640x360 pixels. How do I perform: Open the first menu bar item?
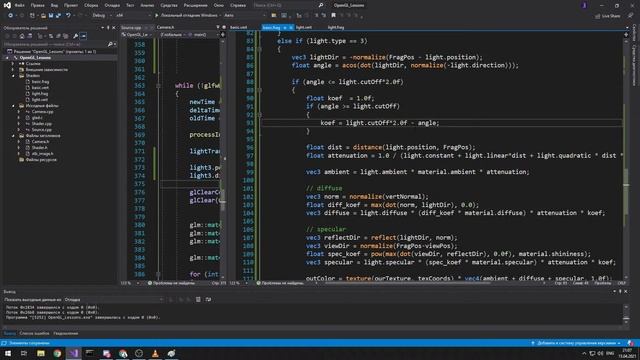20,5
